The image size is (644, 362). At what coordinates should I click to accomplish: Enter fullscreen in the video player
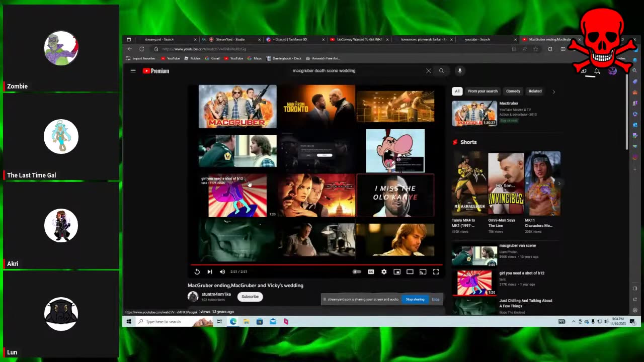436,271
